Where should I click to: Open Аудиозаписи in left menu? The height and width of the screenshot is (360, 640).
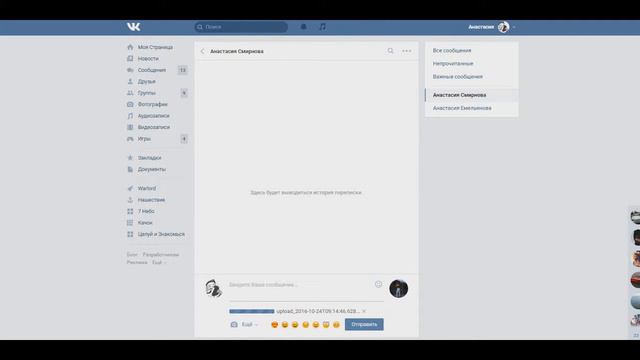pyautogui.click(x=153, y=116)
